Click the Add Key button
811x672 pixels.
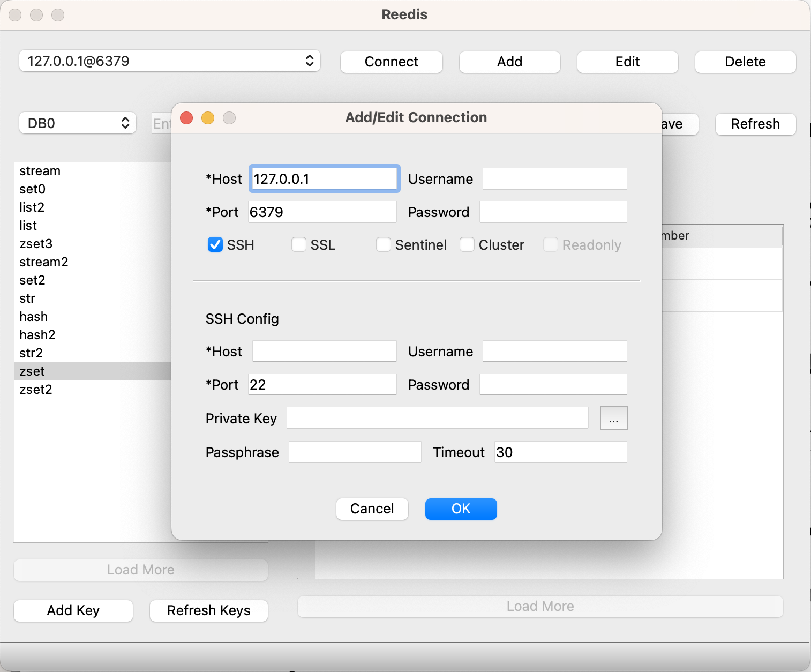click(x=73, y=610)
